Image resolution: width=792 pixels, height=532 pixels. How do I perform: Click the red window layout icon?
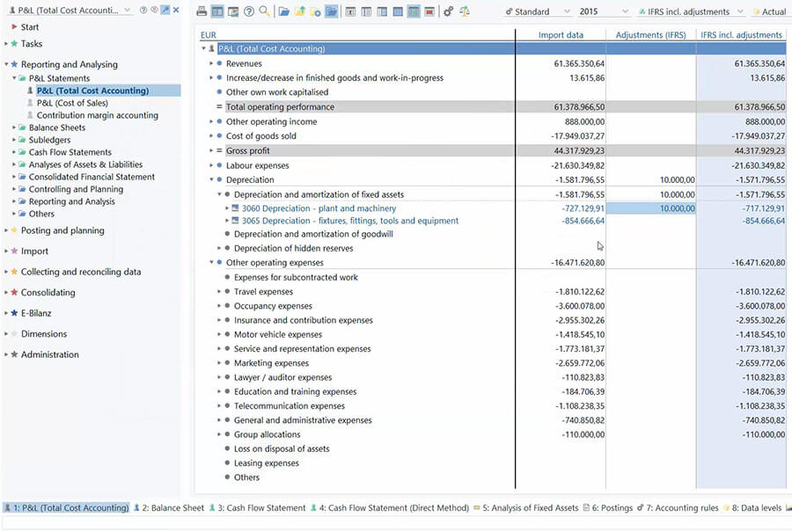(429, 11)
